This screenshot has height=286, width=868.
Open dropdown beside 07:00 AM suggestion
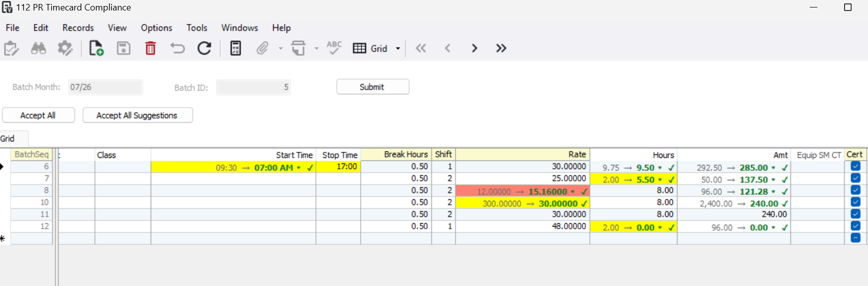click(299, 168)
